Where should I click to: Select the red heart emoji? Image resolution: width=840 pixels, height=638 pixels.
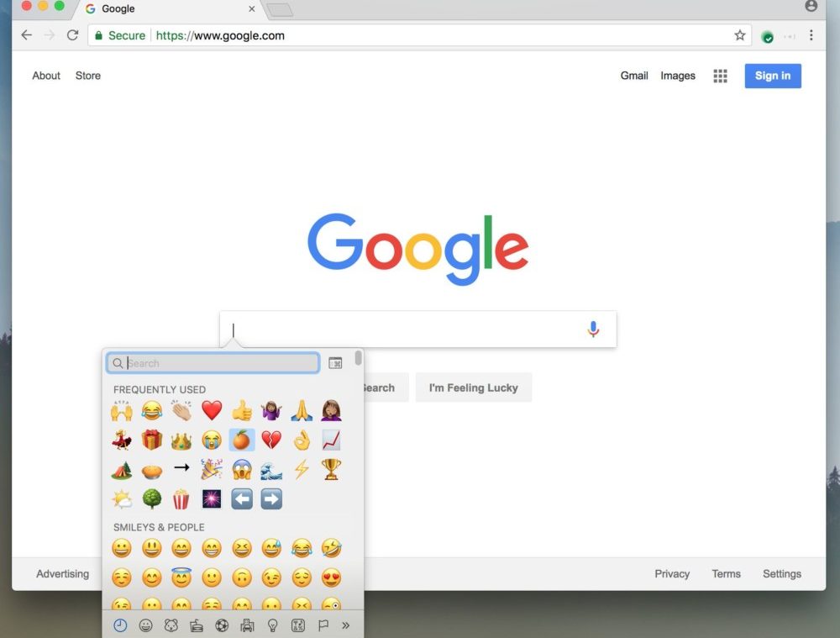click(212, 410)
